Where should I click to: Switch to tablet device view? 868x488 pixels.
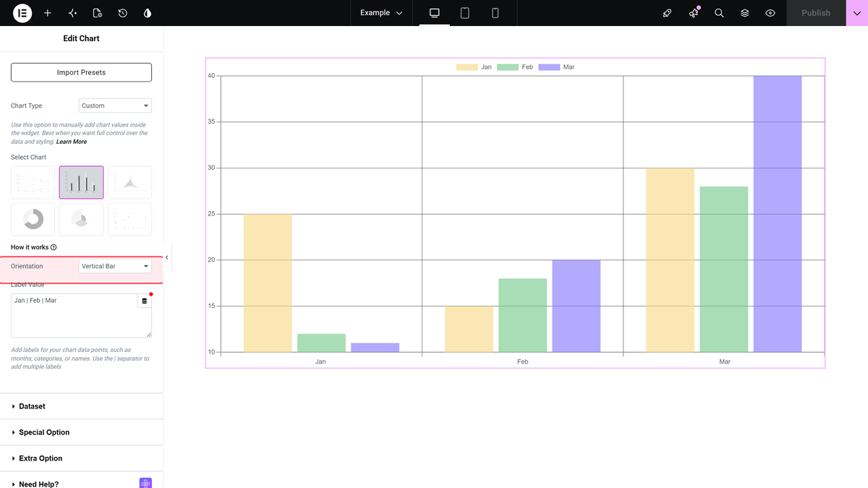[465, 13]
